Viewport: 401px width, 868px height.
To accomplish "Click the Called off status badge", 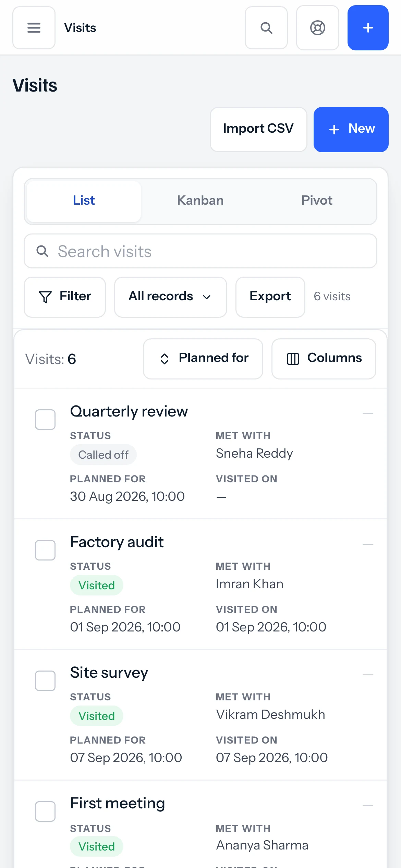I will coord(103,455).
